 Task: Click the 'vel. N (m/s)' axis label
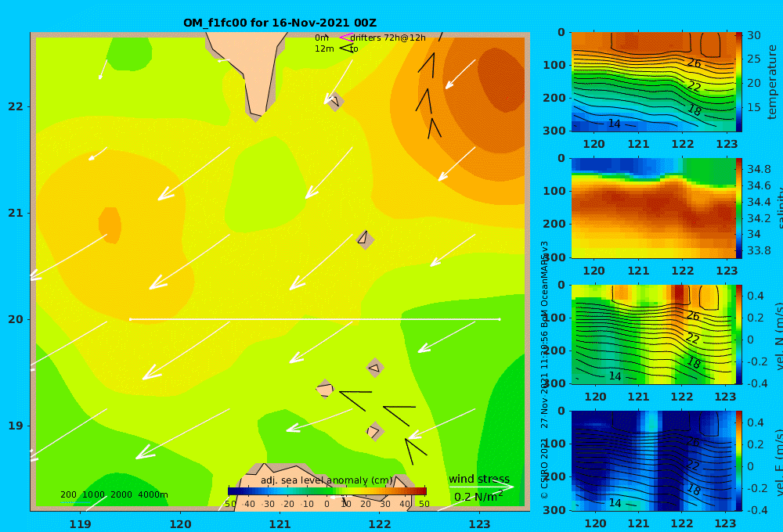click(779, 336)
